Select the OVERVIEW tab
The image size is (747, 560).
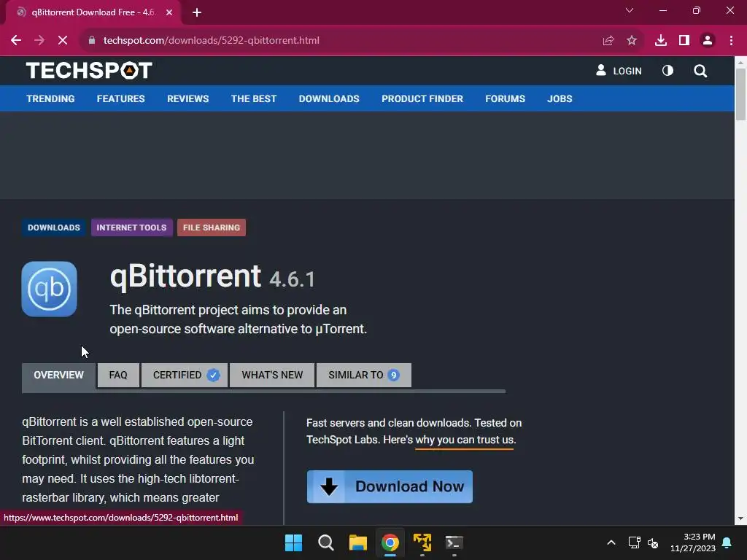pyautogui.click(x=58, y=376)
